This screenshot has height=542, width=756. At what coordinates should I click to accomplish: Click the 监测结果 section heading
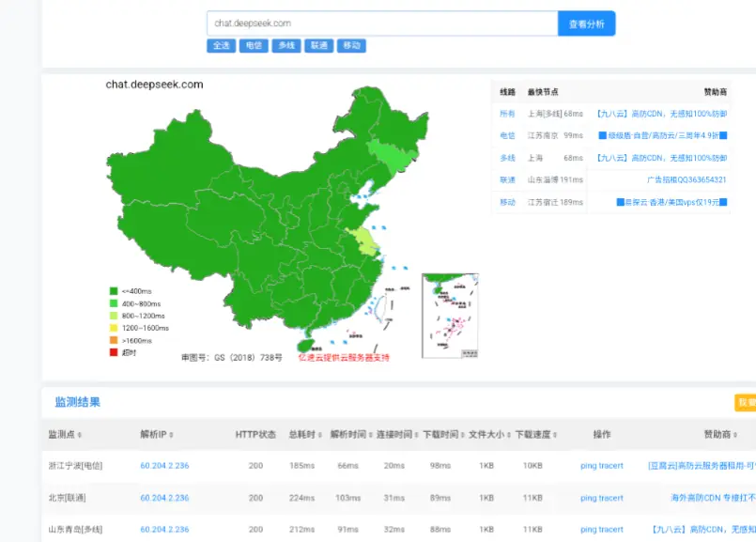pyautogui.click(x=78, y=402)
